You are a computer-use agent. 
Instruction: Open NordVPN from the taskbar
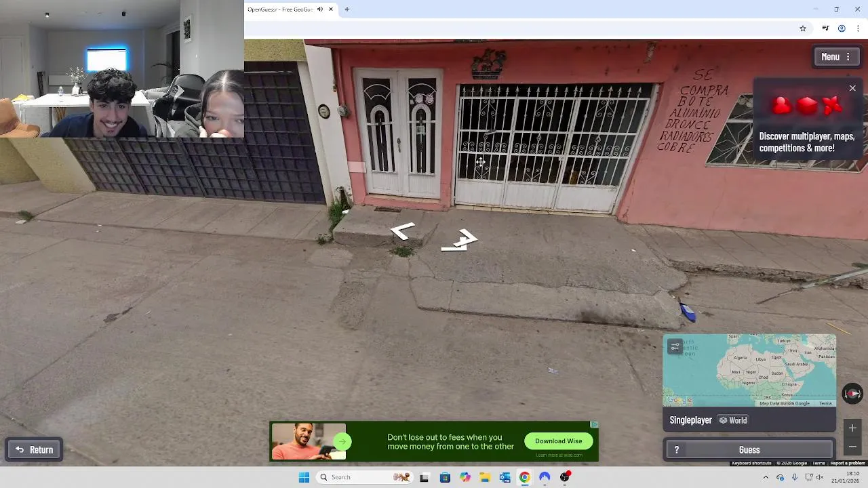(545, 477)
